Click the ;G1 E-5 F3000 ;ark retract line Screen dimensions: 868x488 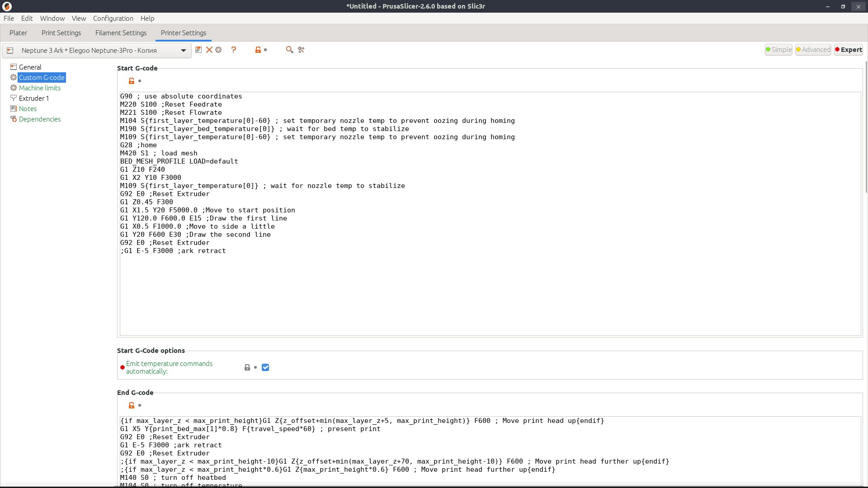173,251
